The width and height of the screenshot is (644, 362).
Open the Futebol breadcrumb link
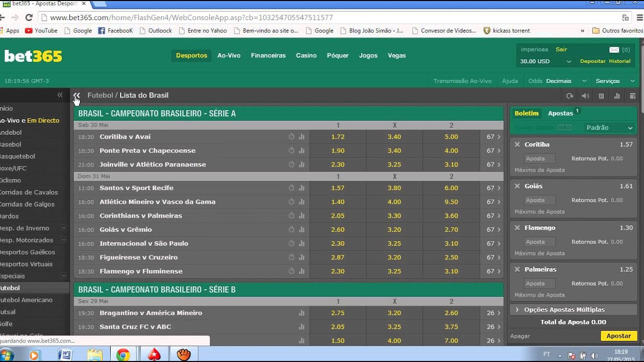100,96
